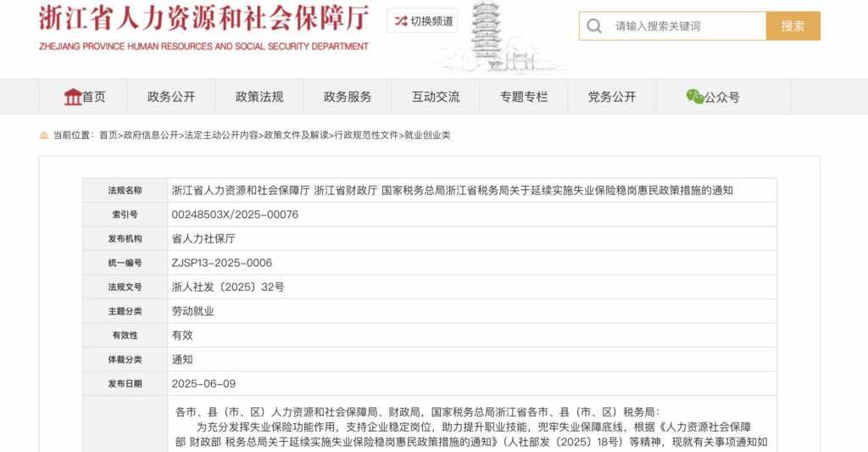Go to 行政规范性文件 in the breadcrumb

(x=366, y=135)
